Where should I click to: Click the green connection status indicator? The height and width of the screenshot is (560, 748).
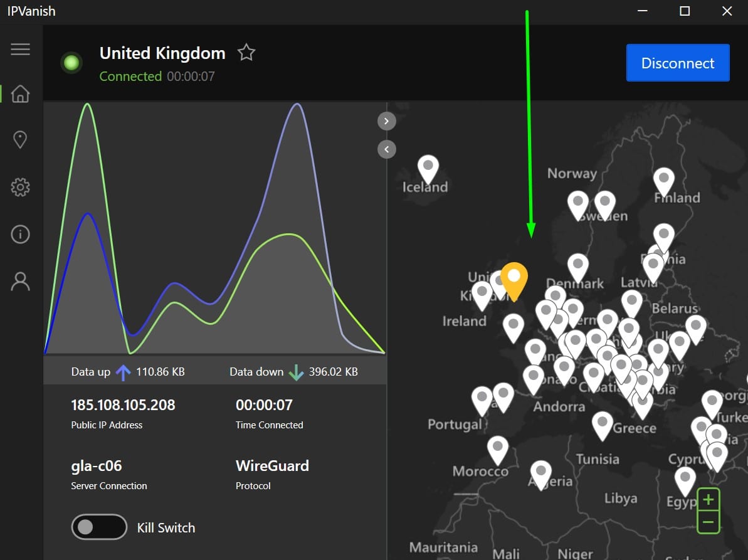(x=71, y=63)
